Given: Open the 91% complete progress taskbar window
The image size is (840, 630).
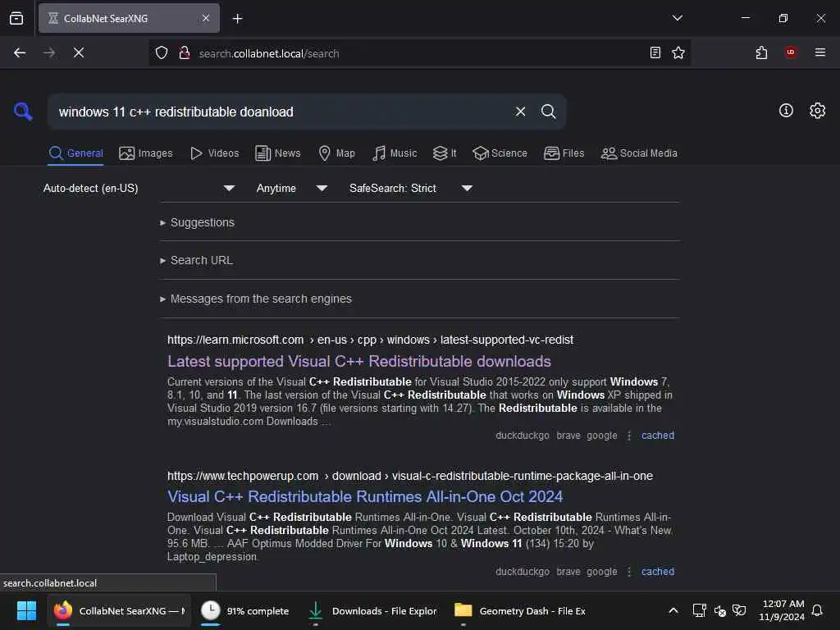Looking at the screenshot, I should click(245, 610).
